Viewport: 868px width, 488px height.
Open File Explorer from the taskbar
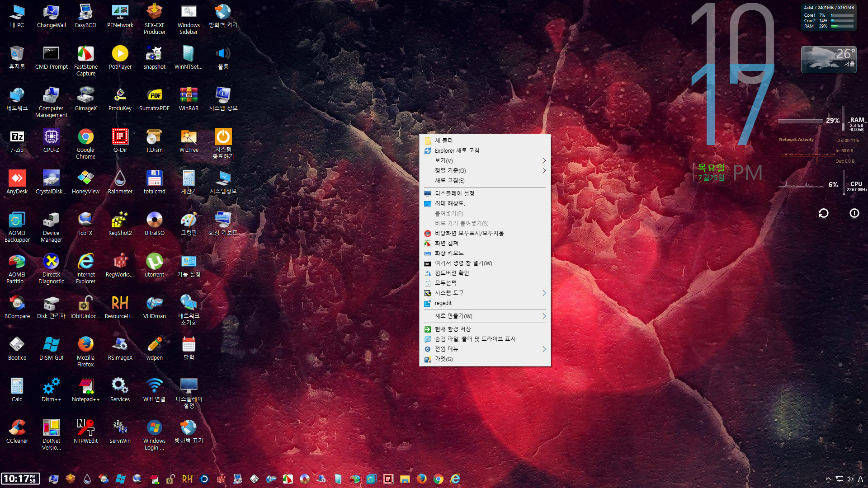405,479
